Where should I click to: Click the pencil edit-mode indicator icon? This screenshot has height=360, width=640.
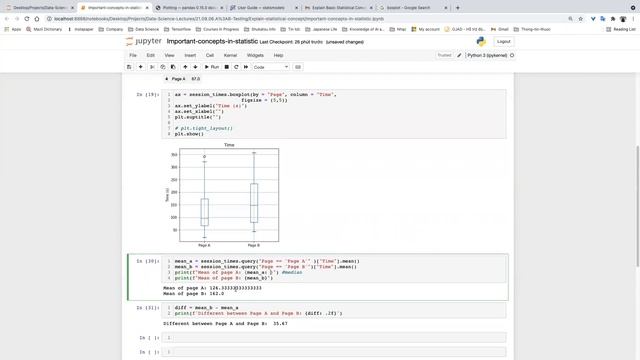[459, 55]
